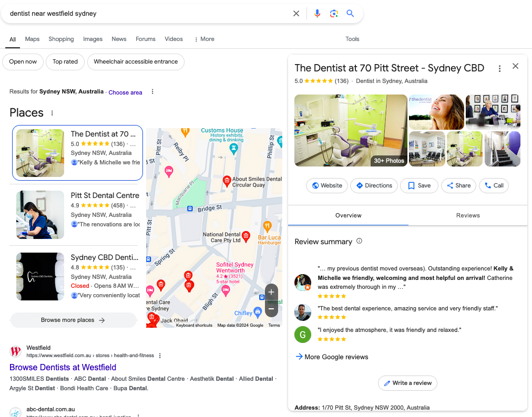Zoom in on the map
The width and height of the screenshot is (532, 417).
pyautogui.click(x=271, y=292)
